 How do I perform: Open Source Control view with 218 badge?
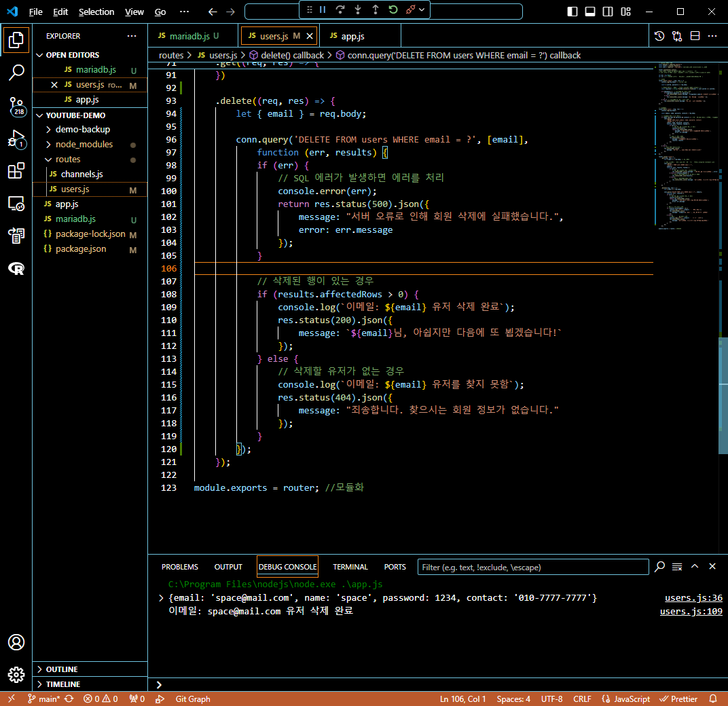tap(16, 107)
